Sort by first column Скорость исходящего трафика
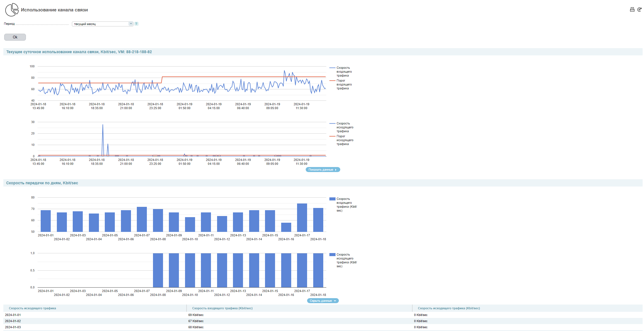This screenshot has height=331, width=644. pyautogui.click(x=32, y=308)
